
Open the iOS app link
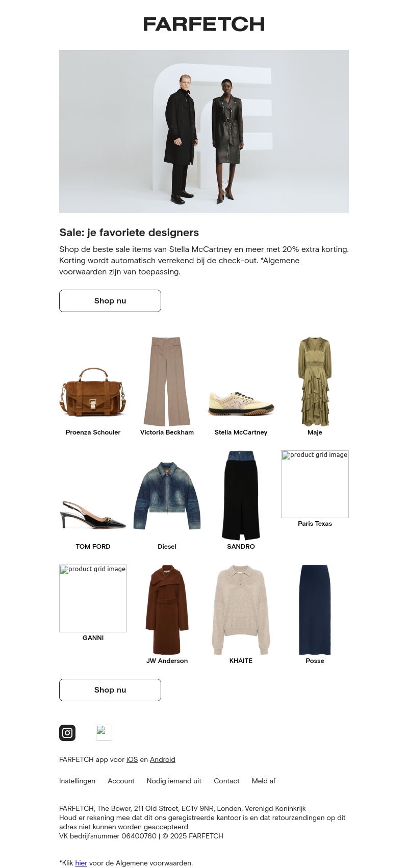pyautogui.click(x=132, y=759)
